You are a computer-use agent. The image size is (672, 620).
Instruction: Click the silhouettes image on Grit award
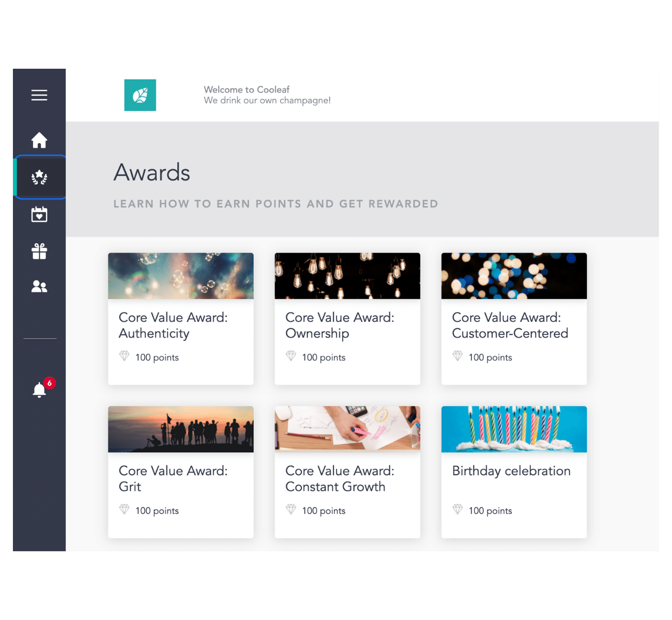(180, 429)
